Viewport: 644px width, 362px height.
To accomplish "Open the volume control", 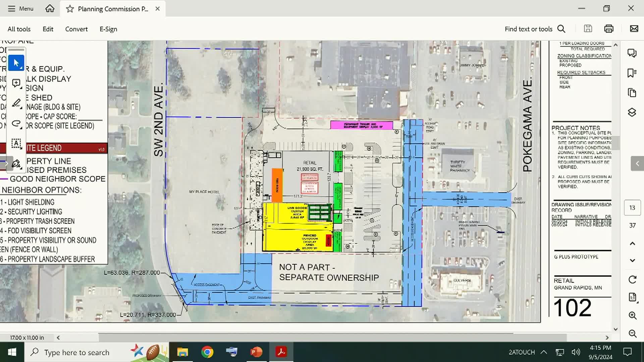I will coord(576,352).
